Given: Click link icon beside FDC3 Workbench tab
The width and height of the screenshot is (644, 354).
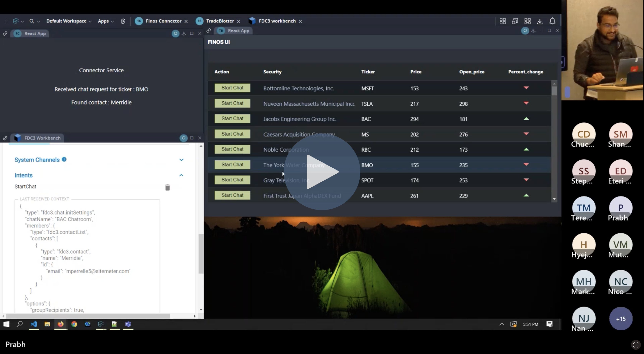Looking at the screenshot, I should (5, 138).
